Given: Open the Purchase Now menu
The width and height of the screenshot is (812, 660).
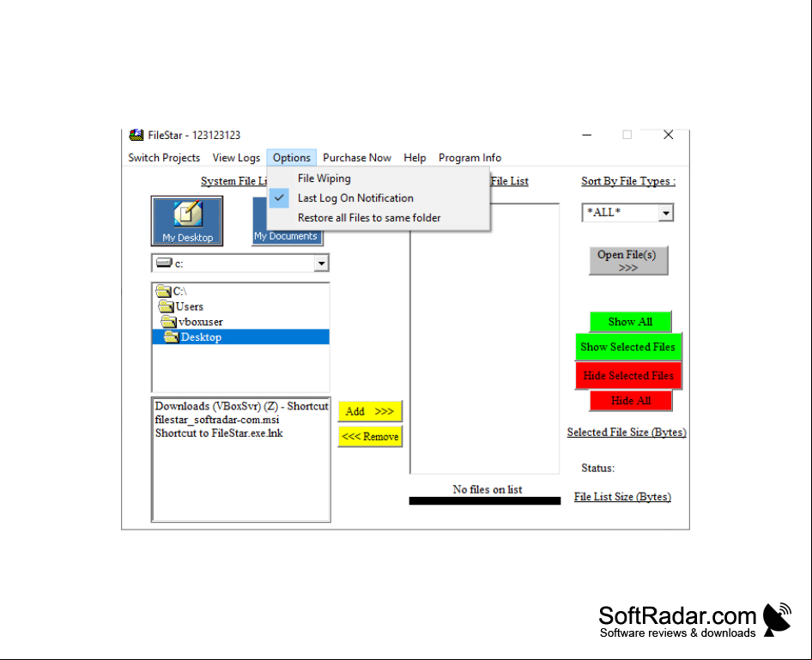Looking at the screenshot, I should [x=357, y=157].
